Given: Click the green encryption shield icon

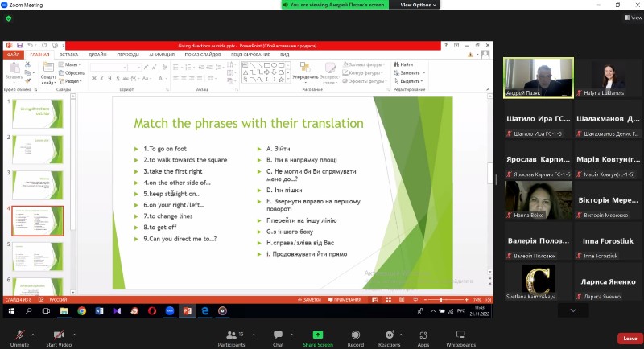Looking at the screenshot, I should click(x=9, y=18).
